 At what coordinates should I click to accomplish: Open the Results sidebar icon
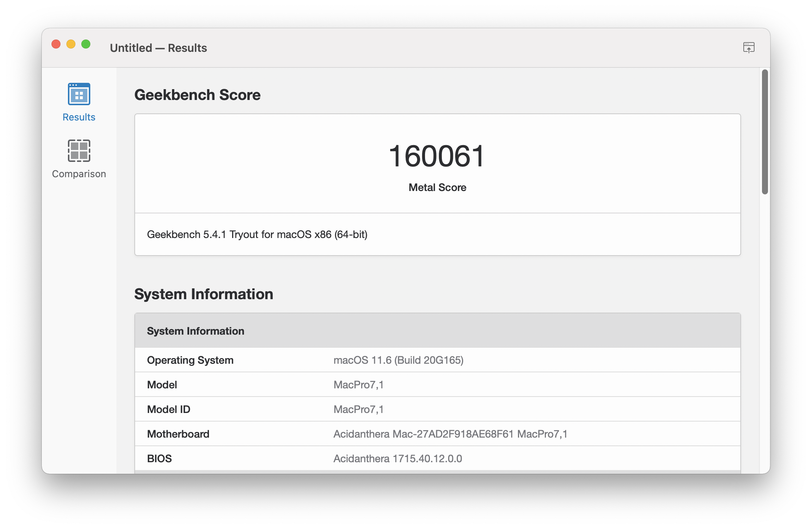[79, 94]
